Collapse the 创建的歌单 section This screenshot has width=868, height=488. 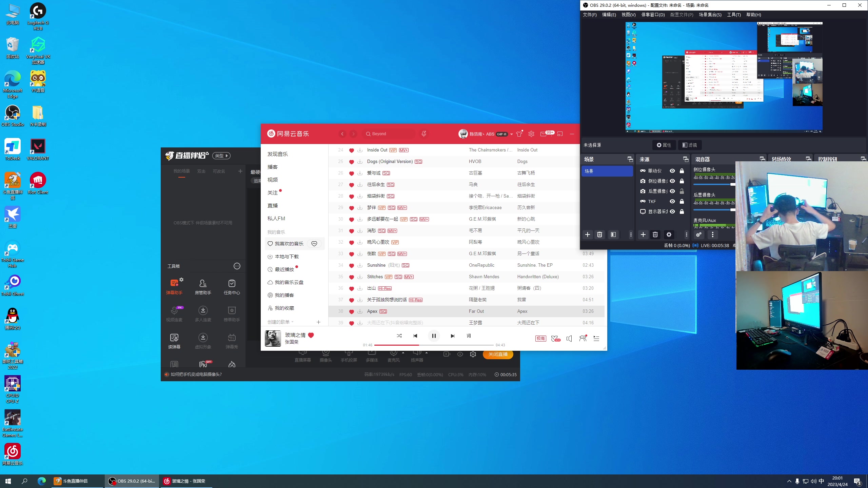292,322
